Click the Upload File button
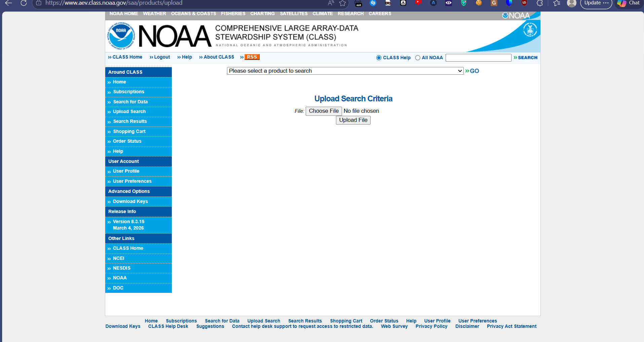644x342 pixels. tap(353, 120)
